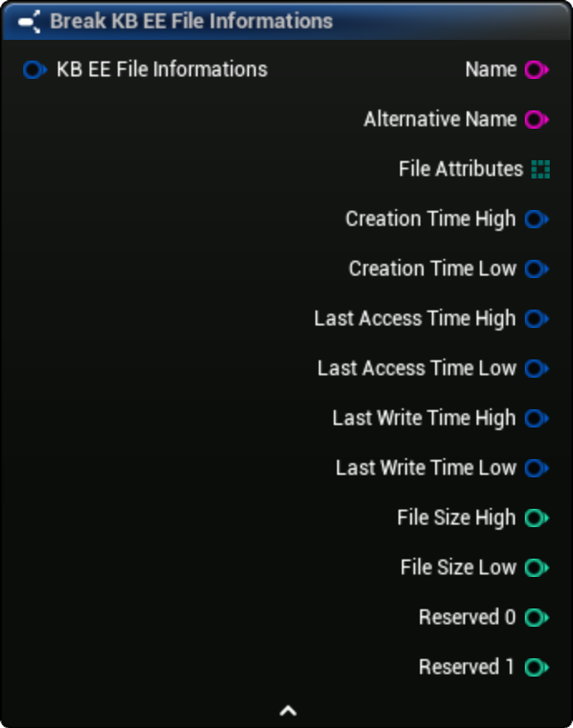Click the Last Write Time High pin

point(536,418)
